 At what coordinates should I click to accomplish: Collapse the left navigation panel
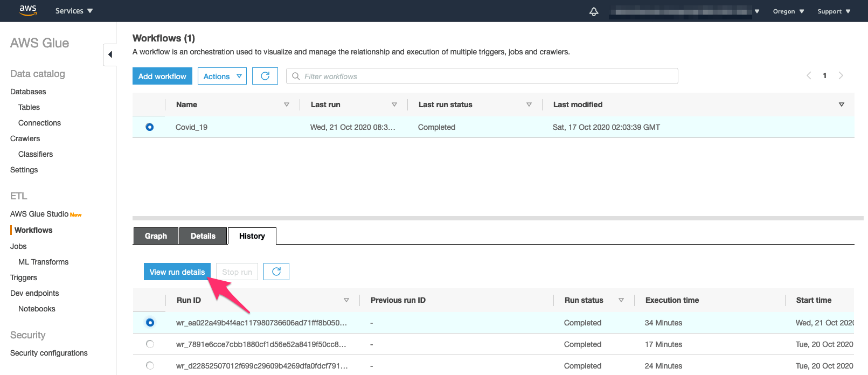click(x=110, y=54)
